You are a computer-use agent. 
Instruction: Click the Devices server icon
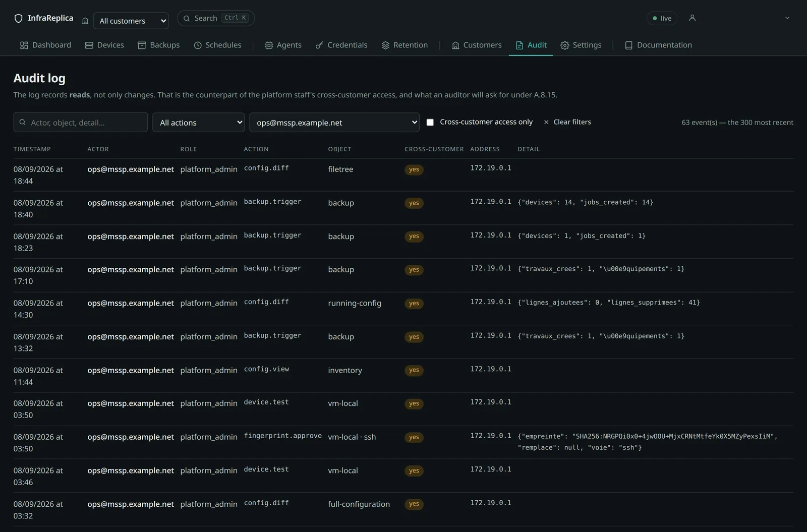click(x=89, y=45)
